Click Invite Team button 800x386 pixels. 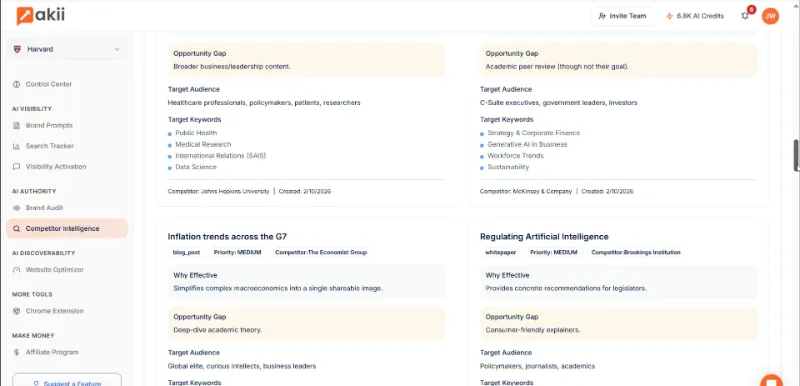[622, 16]
